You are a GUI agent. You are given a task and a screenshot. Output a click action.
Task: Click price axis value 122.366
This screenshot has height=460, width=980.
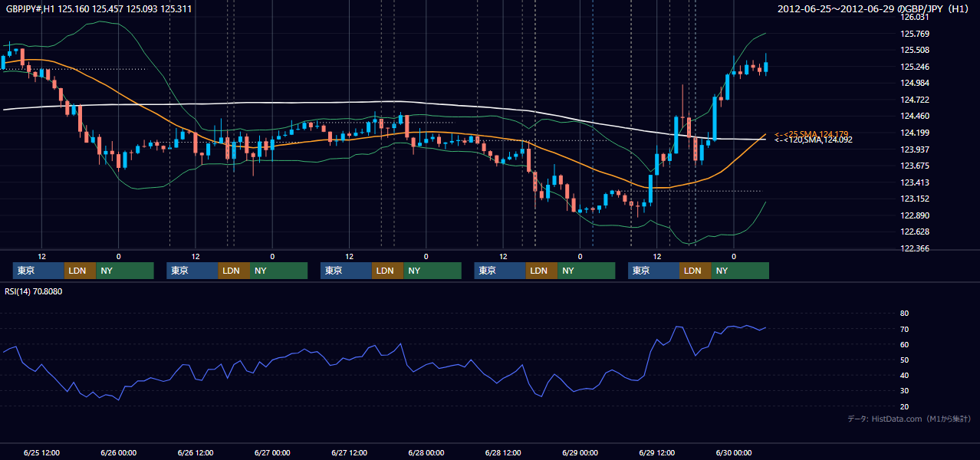tap(914, 248)
